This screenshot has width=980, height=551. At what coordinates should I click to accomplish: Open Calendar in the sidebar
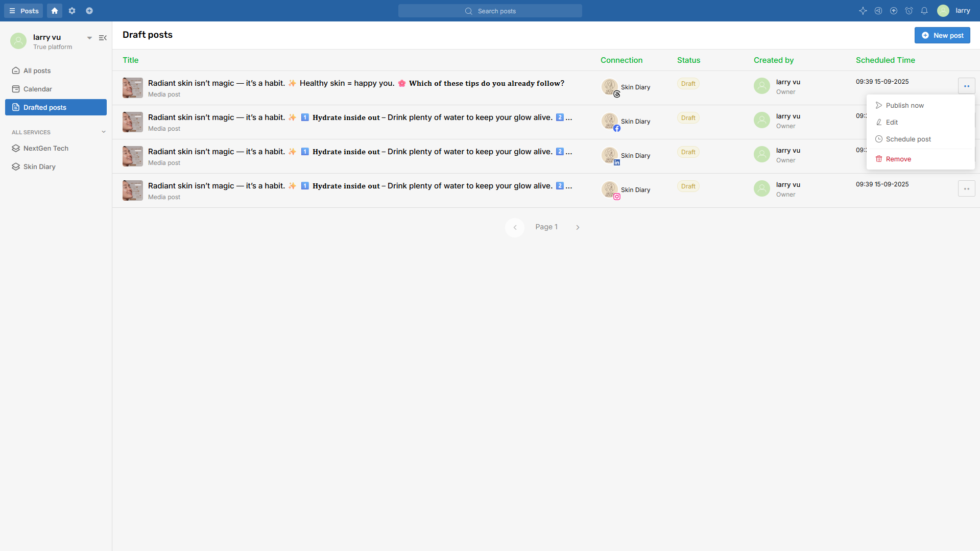click(38, 89)
